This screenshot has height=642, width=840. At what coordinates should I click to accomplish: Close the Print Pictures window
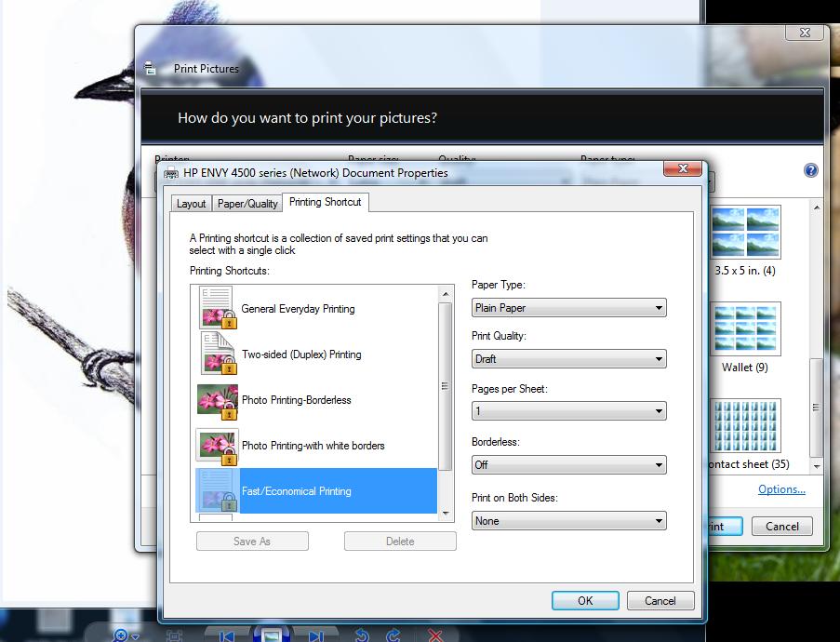click(x=805, y=33)
